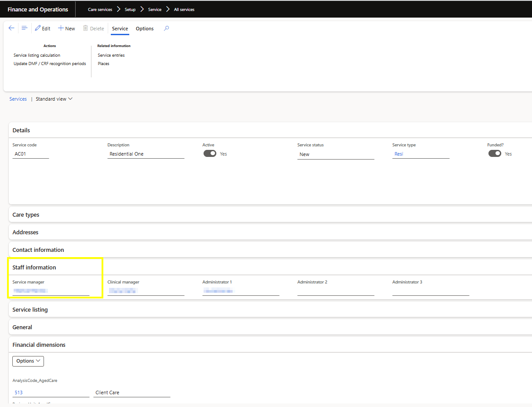This screenshot has height=407, width=532.
Task: Open the Standard view dropdown
Action: click(54, 99)
